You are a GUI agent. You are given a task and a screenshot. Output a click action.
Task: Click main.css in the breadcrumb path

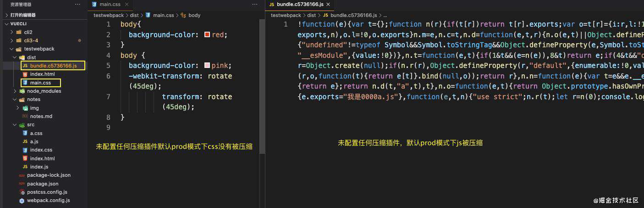164,15
